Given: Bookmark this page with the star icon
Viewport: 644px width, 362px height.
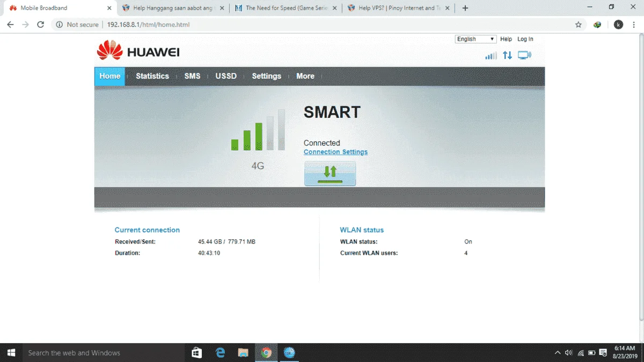Looking at the screenshot, I should 578,25.
